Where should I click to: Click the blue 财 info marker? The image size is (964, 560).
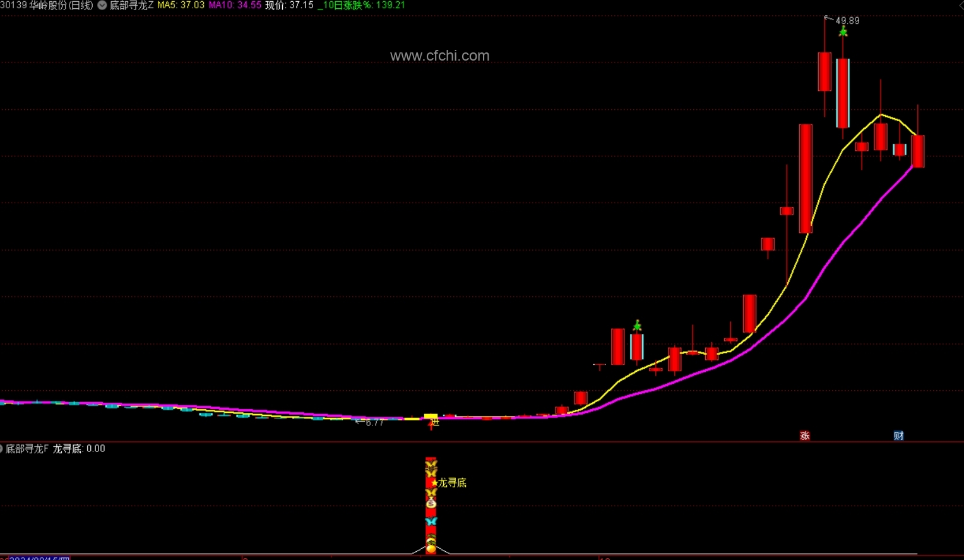click(x=899, y=436)
